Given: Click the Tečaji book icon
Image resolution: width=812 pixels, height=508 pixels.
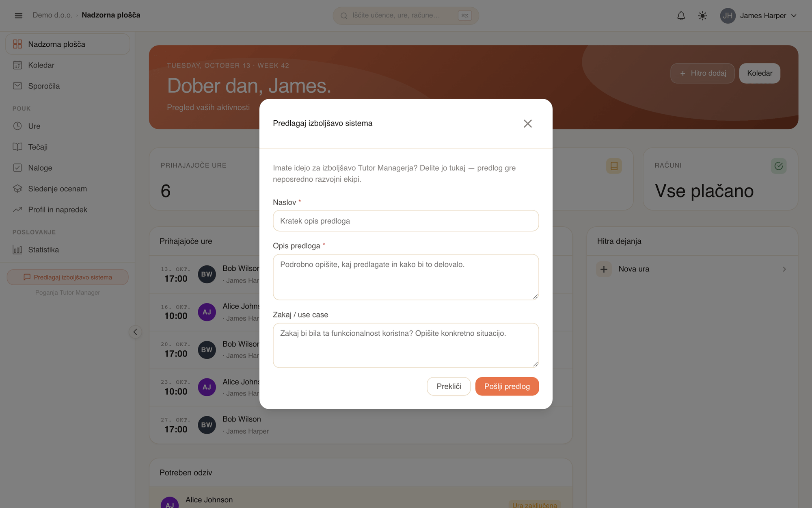Looking at the screenshot, I should coord(17,147).
